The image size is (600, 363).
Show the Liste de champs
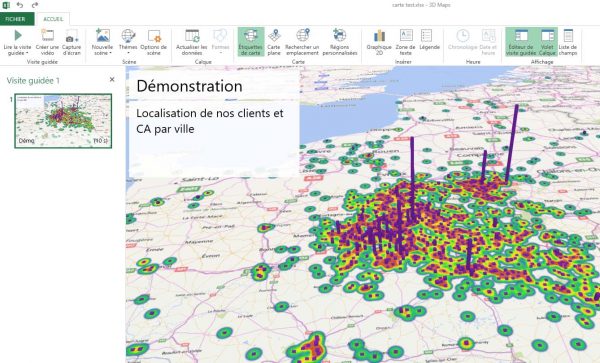tap(568, 42)
